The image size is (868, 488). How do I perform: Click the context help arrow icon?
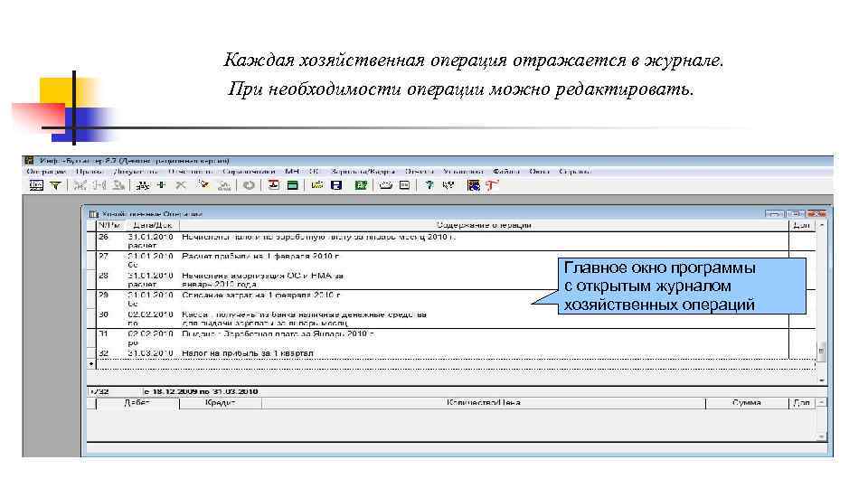(x=448, y=185)
